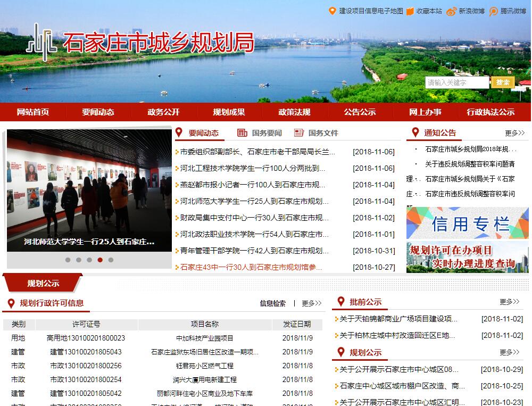Click the 国务文件 tab icon

(x=299, y=133)
